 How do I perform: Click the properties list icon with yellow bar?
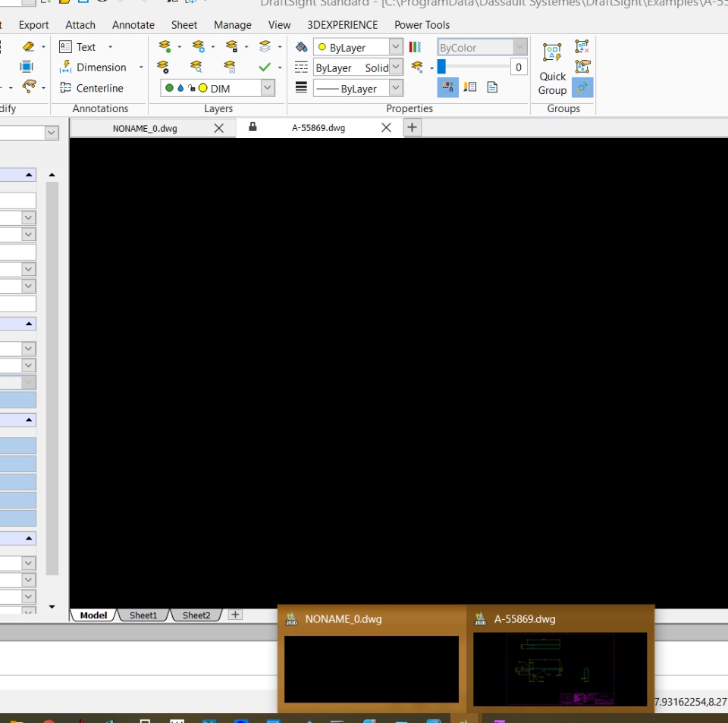click(470, 87)
